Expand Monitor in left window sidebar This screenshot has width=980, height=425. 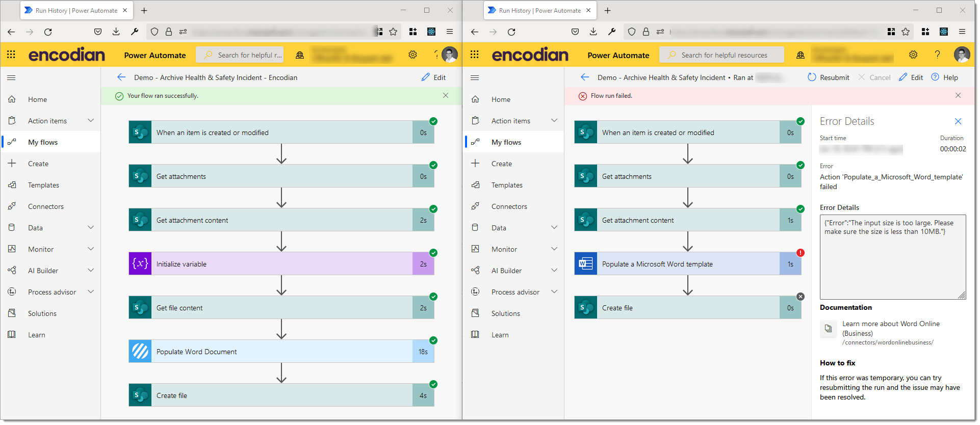point(91,249)
